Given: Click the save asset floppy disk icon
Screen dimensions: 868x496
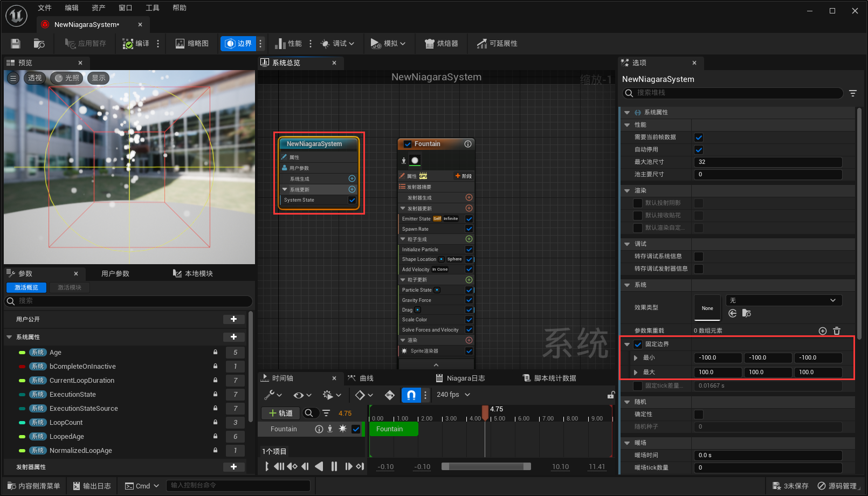Looking at the screenshot, I should coord(16,44).
